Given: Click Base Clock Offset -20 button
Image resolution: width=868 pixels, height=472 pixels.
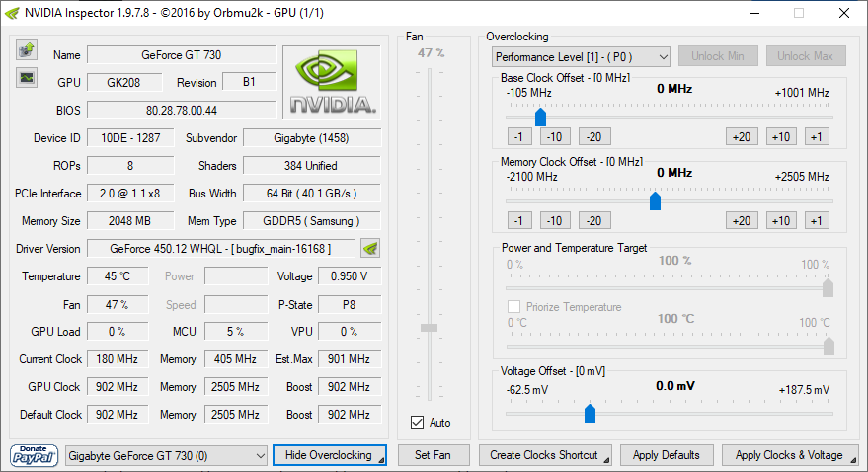Looking at the screenshot, I should point(594,136).
